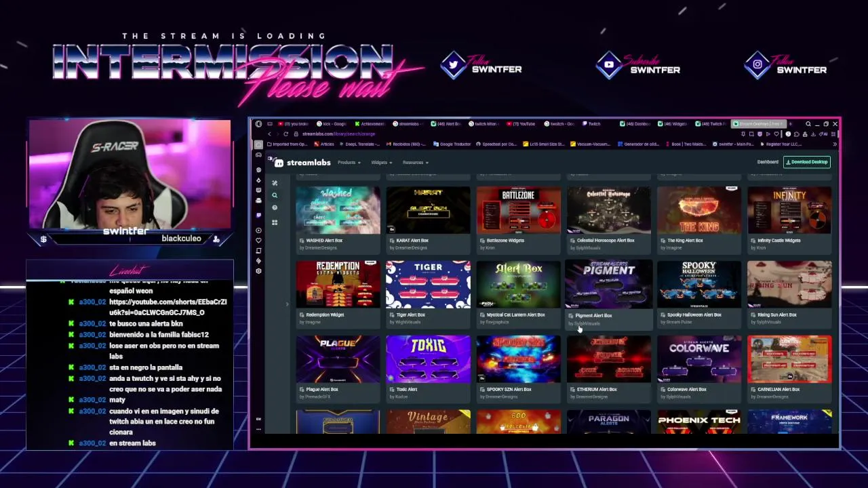The height and width of the screenshot is (488, 868).
Task: Open the KARAT Alert Box thumbnail
Action: click(428, 210)
